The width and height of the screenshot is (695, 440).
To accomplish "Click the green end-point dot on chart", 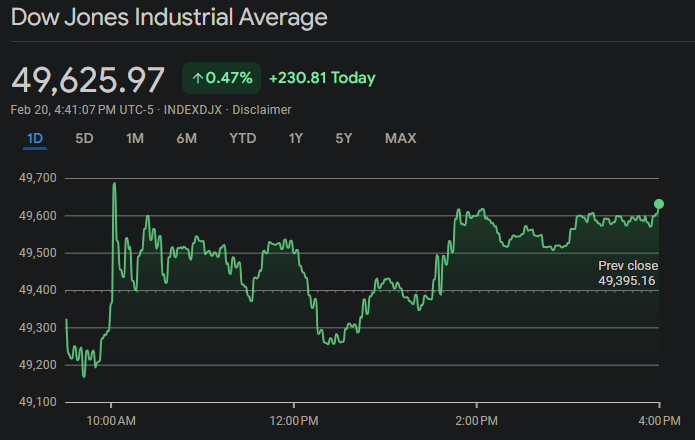I will tap(658, 204).
